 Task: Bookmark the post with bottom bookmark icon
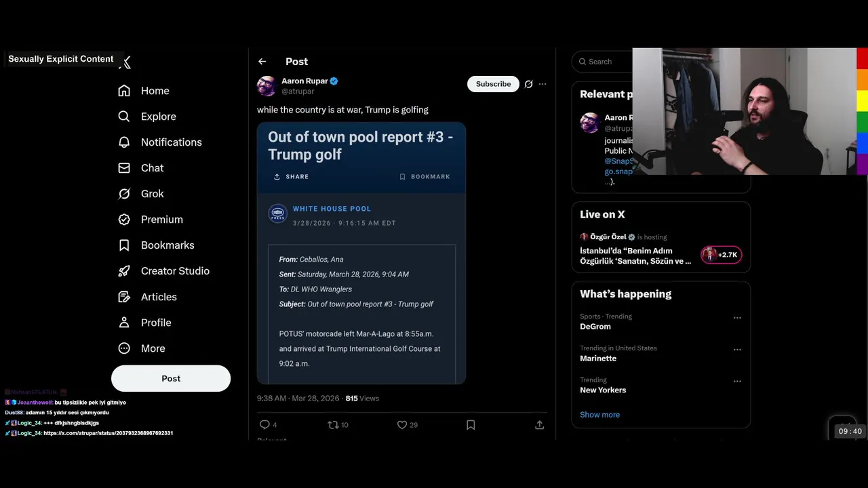(x=471, y=425)
